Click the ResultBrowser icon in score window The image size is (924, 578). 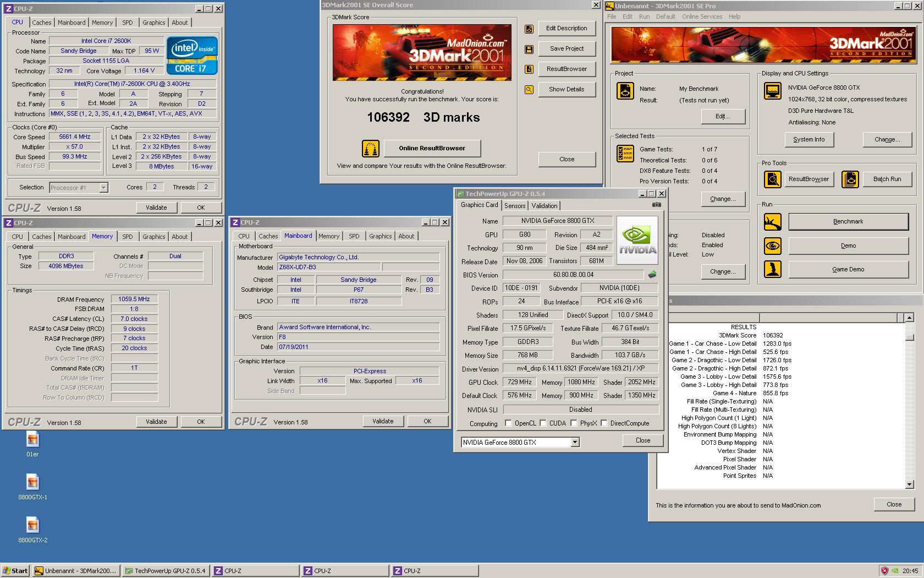[x=529, y=69]
